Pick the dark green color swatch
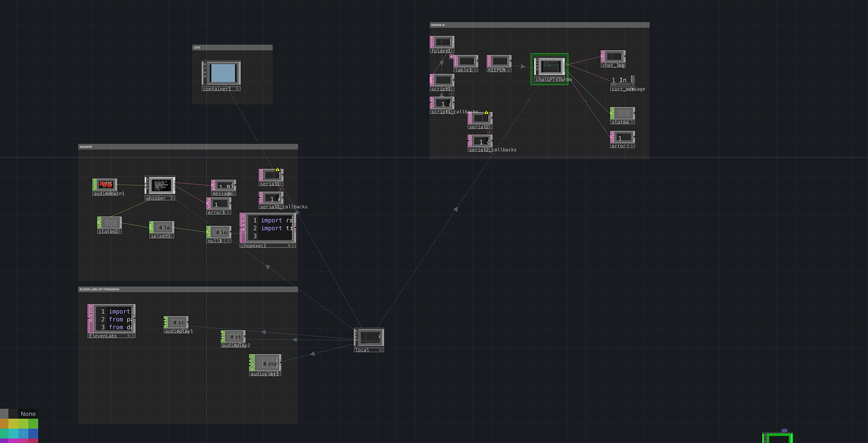This screenshot has width=868, height=443. (33, 424)
